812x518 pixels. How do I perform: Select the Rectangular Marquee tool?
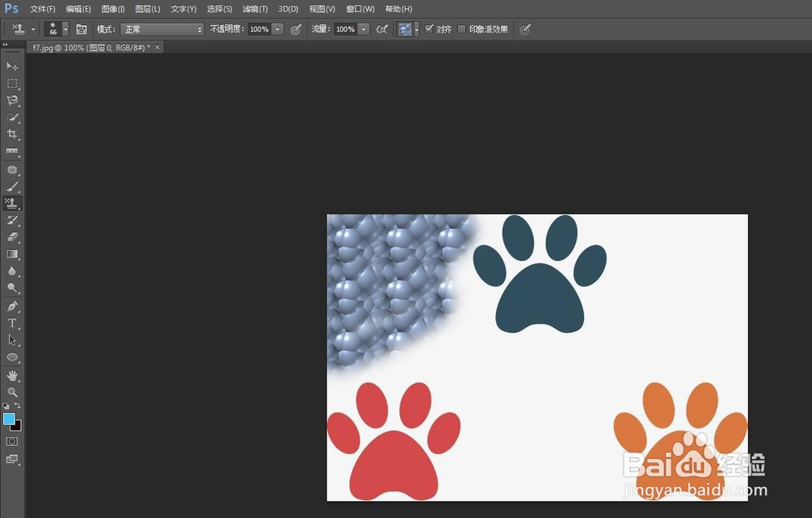pyautogui.click(x=12, y=84)
